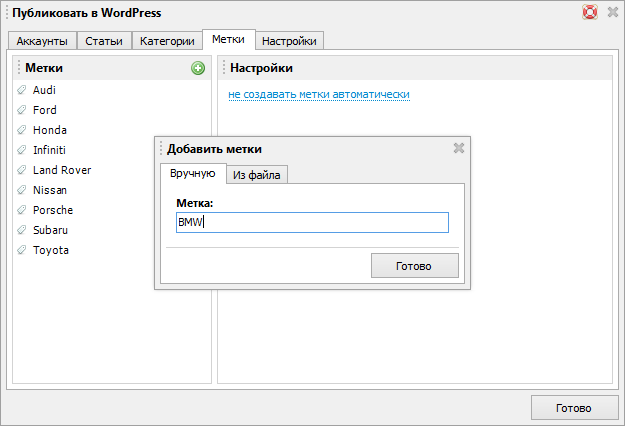Click the не создавать метки автоматически link
Screen dimensions: 625x426
coord(319,94)
